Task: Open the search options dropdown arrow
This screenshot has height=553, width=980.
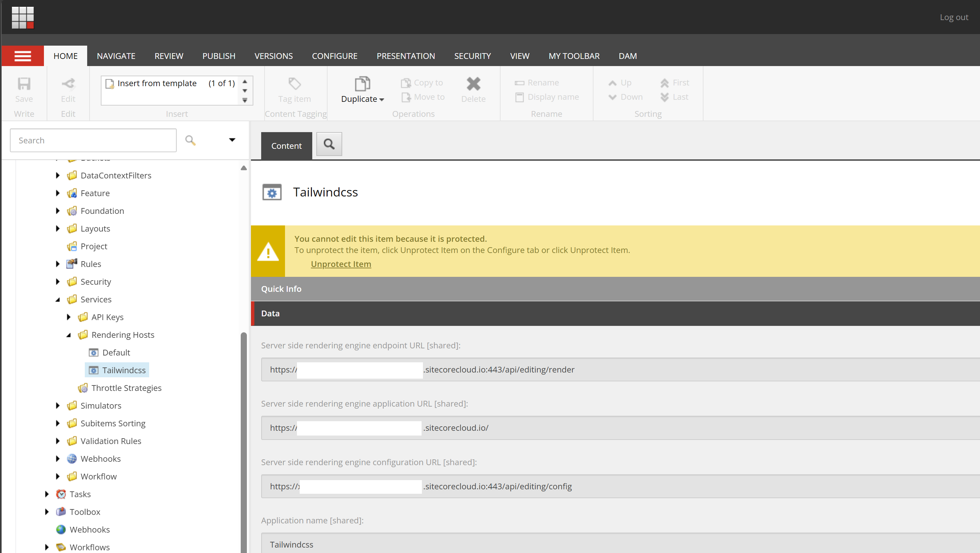Action: pos(232,140)
